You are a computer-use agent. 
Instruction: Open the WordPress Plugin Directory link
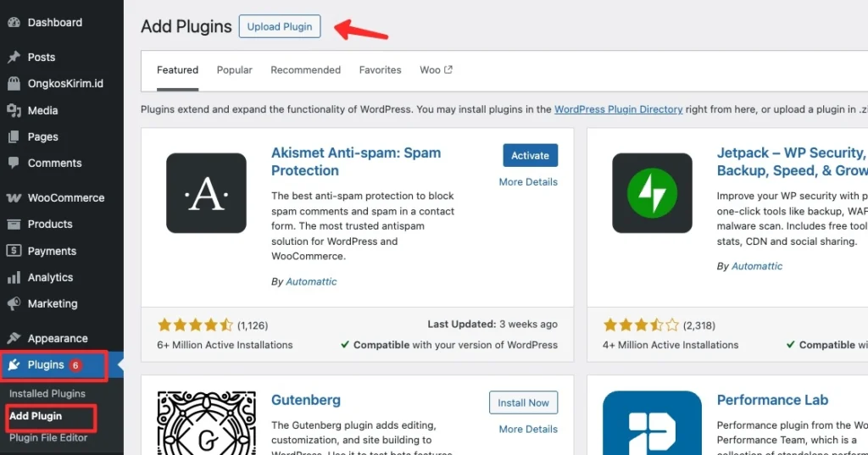tap(618, 109)
